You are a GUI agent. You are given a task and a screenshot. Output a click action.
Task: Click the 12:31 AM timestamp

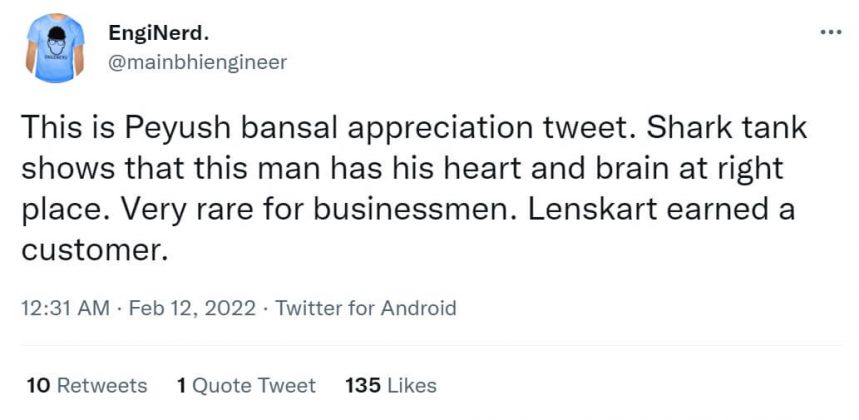65,308
